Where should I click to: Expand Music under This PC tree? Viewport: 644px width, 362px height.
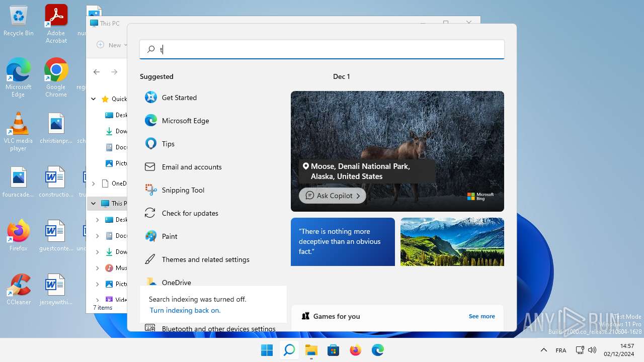click(x=98, y=268)
